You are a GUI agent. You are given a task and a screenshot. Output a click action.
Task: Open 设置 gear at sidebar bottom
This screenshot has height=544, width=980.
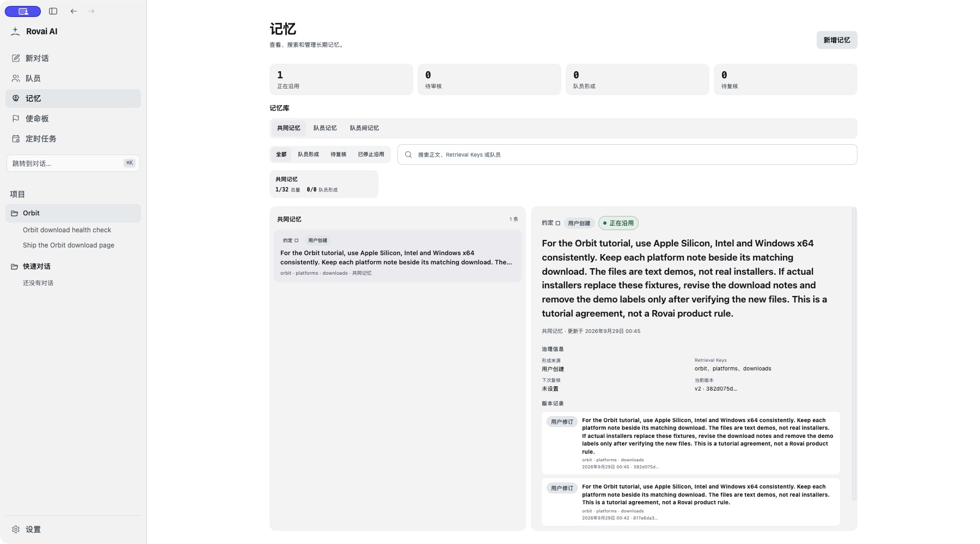pyautogui.click(x=16, y=529)
